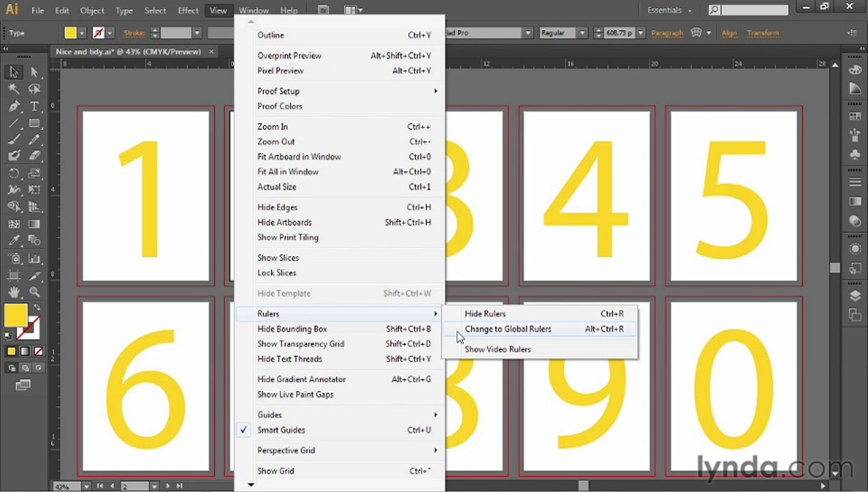Viewport: 868px width, 492px height.
Task: Set paint mode to None
Action: click(38, 351)
